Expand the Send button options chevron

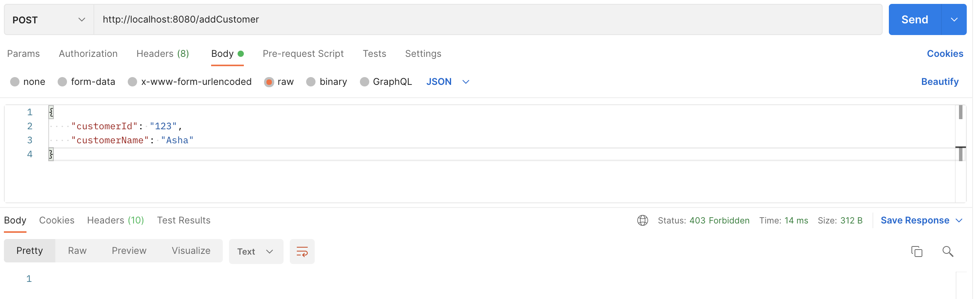click(x=954, y=19)
